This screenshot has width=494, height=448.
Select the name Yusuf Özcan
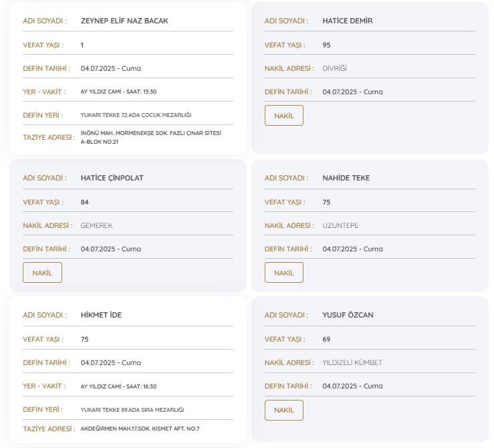346,315
